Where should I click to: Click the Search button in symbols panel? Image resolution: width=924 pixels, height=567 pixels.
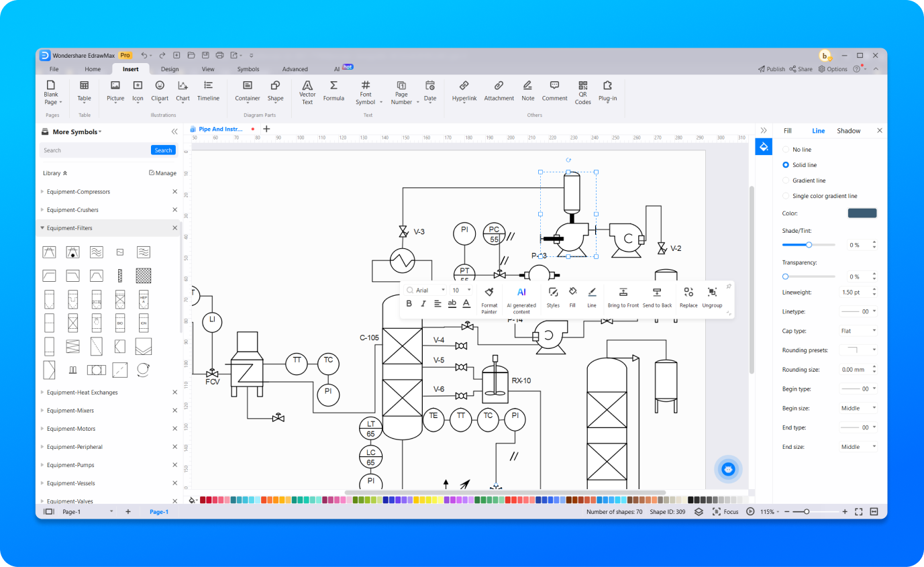163,150
